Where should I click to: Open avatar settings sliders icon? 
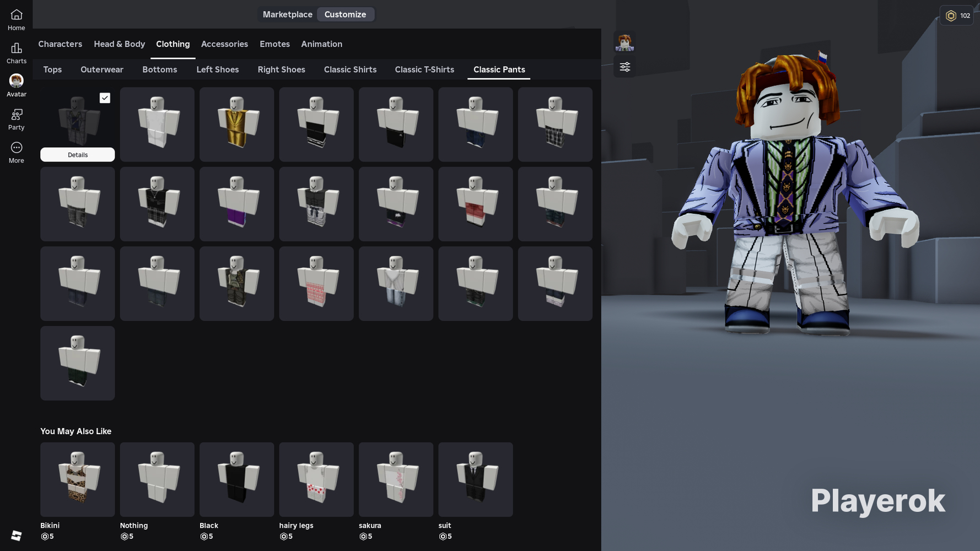tap(624, 67)
